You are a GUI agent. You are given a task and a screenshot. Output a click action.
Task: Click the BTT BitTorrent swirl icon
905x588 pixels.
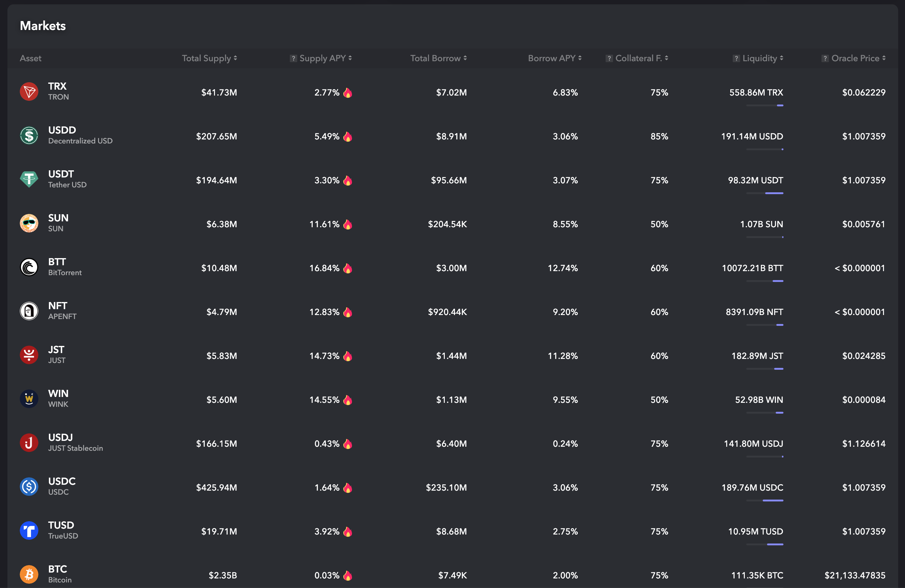(x=29, y=267)
